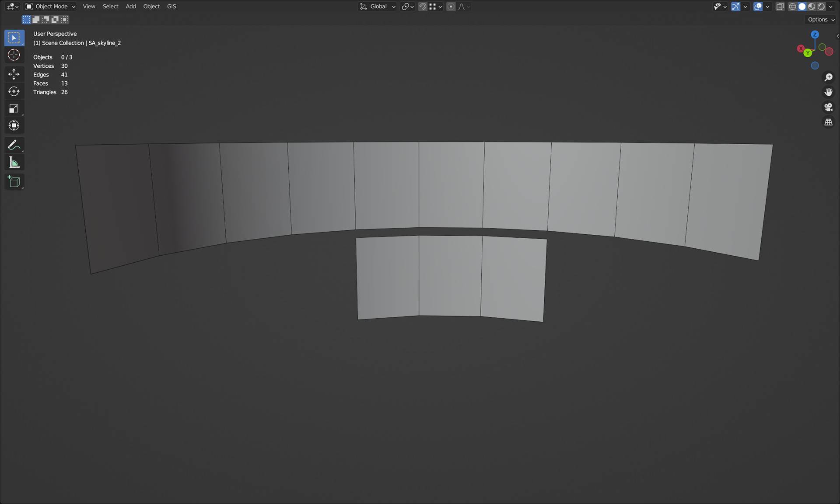Select the Cursor tool
This screenshot has width=840, height=504.
14,55
